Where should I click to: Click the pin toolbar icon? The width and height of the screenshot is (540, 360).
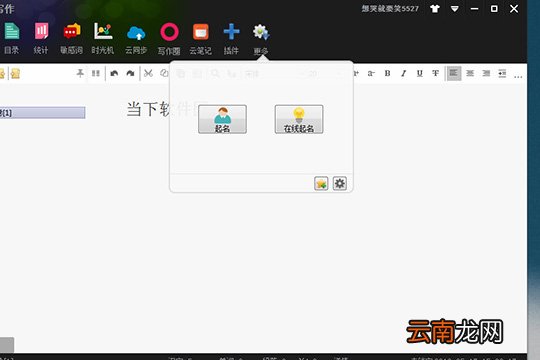tap(80, 73)
